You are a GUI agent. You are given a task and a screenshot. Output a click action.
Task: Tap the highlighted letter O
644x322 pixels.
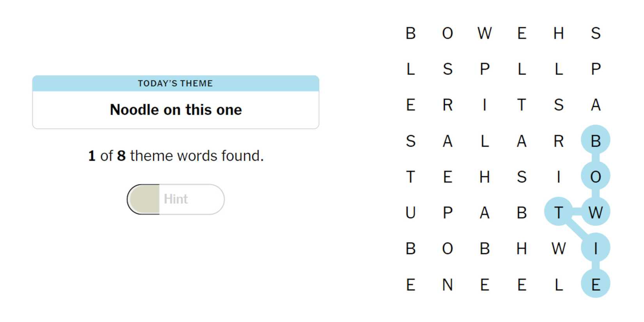(595, 177)
